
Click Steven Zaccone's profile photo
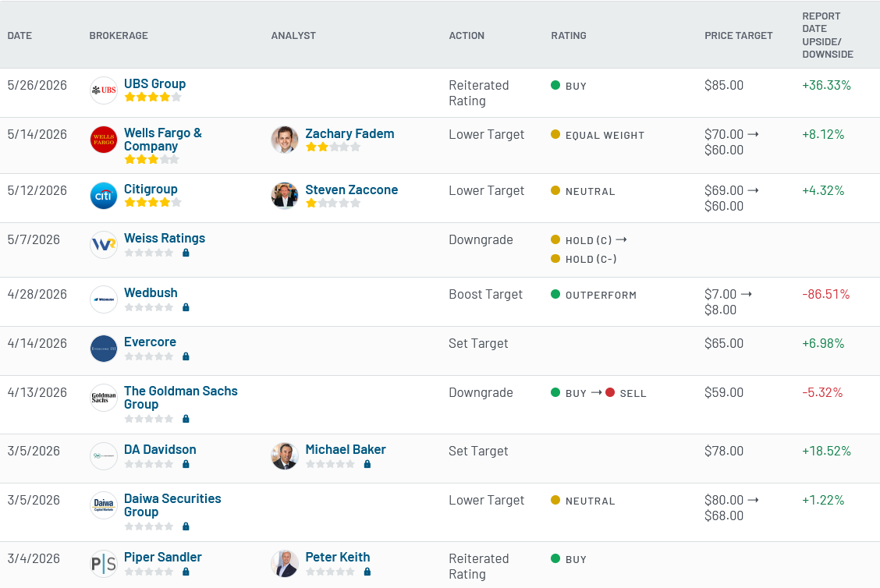[285, 196]
